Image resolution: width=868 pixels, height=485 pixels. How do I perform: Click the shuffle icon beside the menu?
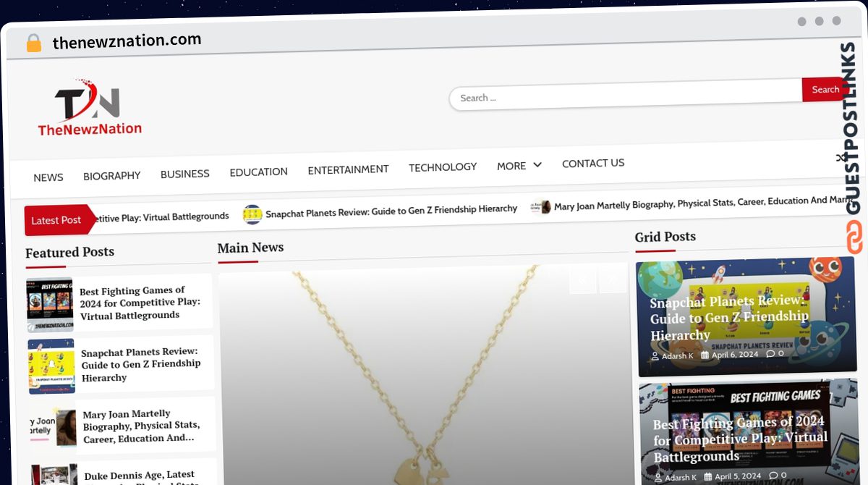point(841,158)
